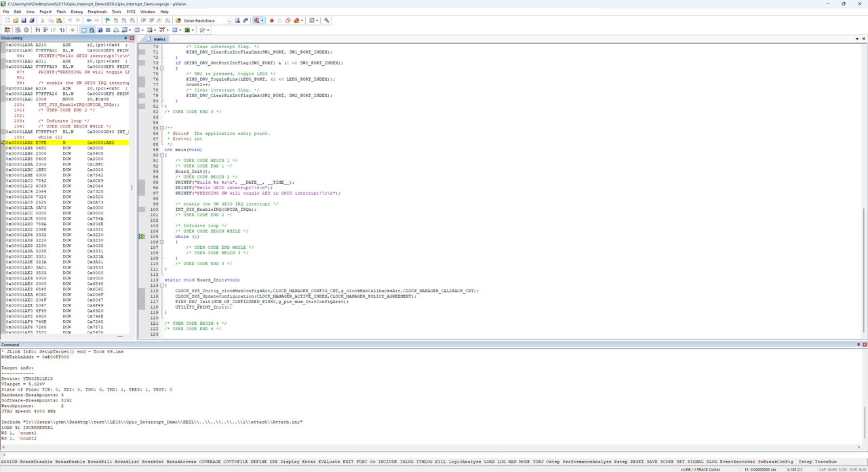Open the Analysis Windows dropdown arrow
The image size is (868, 472).
[167, 30]
